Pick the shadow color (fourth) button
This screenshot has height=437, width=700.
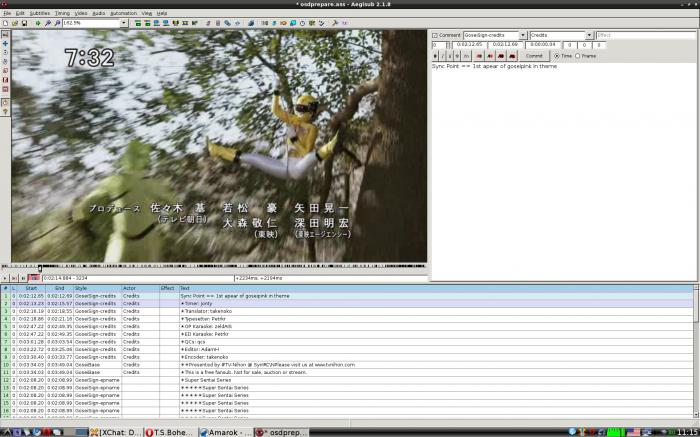512,56
